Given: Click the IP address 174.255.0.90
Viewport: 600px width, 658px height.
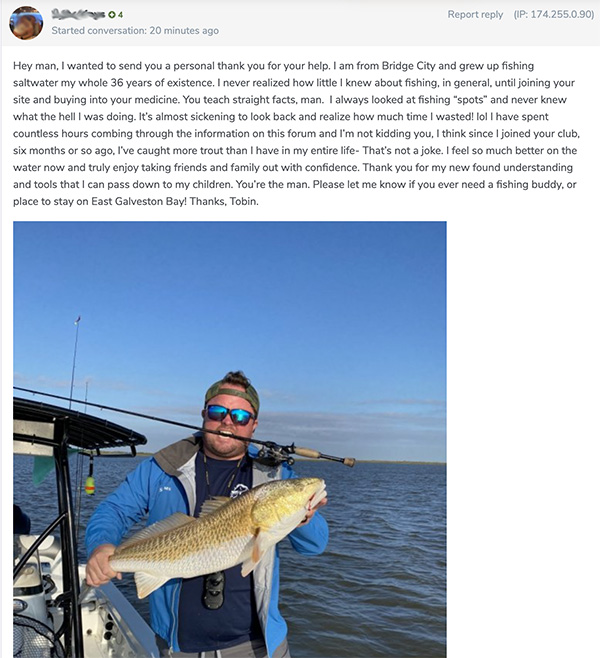Looking at the screenshot, I should tap(554, 15).
